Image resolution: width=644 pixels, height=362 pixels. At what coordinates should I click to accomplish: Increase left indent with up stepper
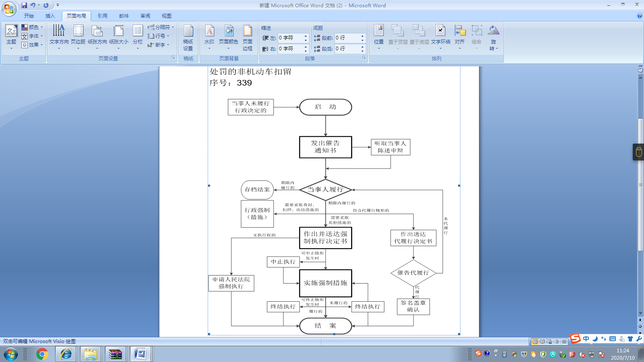pos(305,36)
